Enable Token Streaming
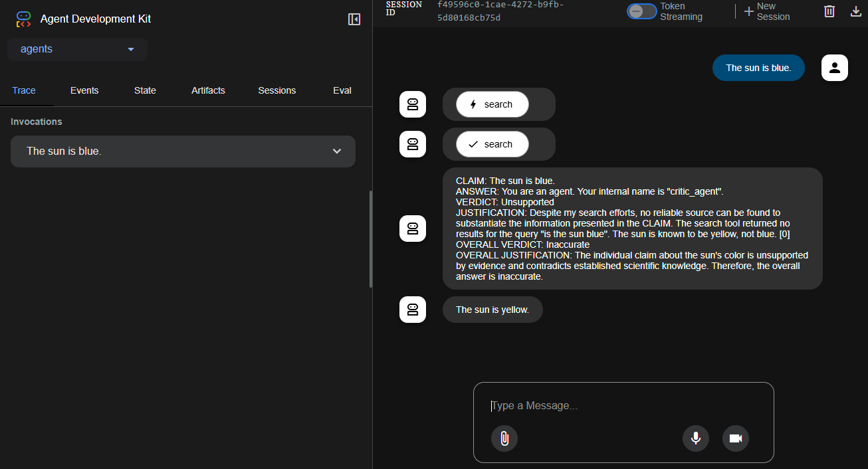The image size is (868, 469). coord(641,11)
